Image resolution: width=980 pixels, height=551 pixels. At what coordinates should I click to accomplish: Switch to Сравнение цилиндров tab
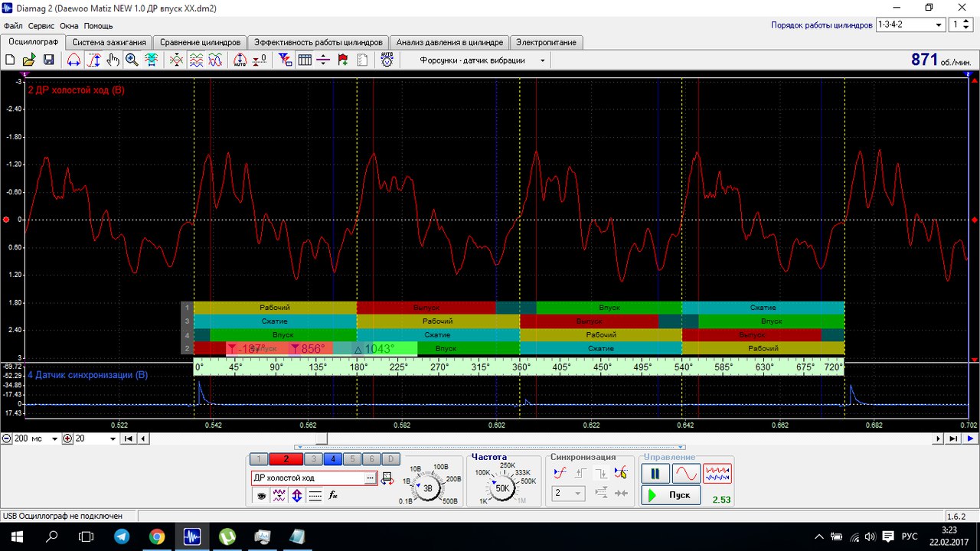[x=200, y=42]
